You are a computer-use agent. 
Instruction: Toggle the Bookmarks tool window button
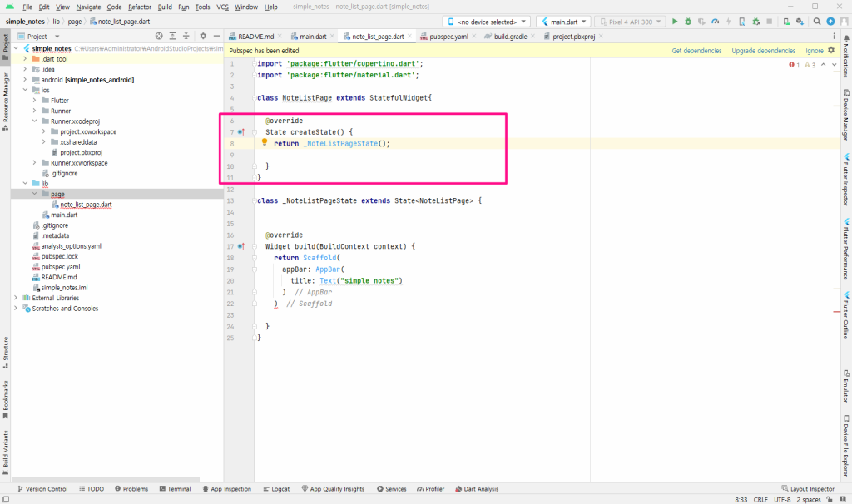pos(6,400)
